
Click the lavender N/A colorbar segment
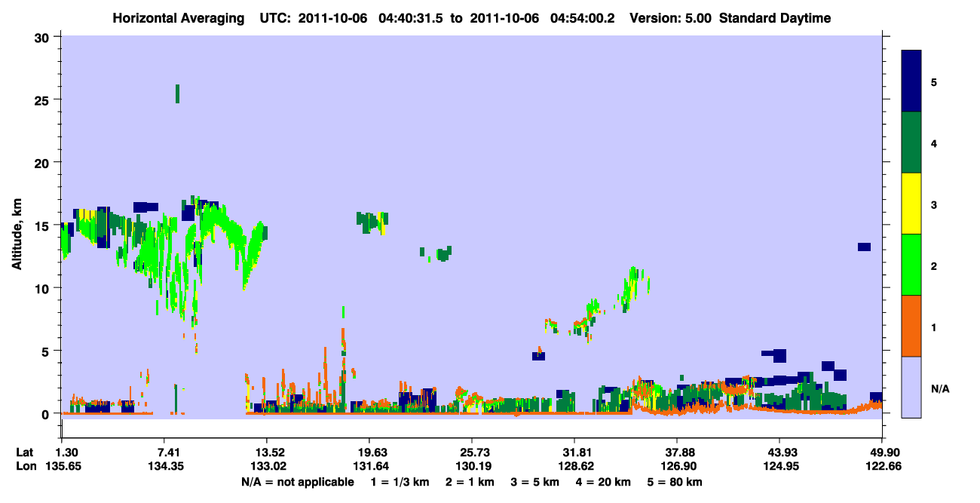912,387
